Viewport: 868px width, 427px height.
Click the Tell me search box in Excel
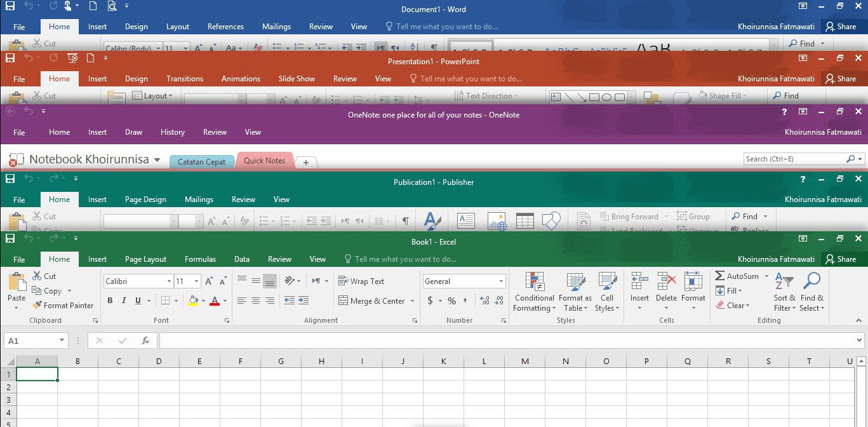click(x=400, y=259)
